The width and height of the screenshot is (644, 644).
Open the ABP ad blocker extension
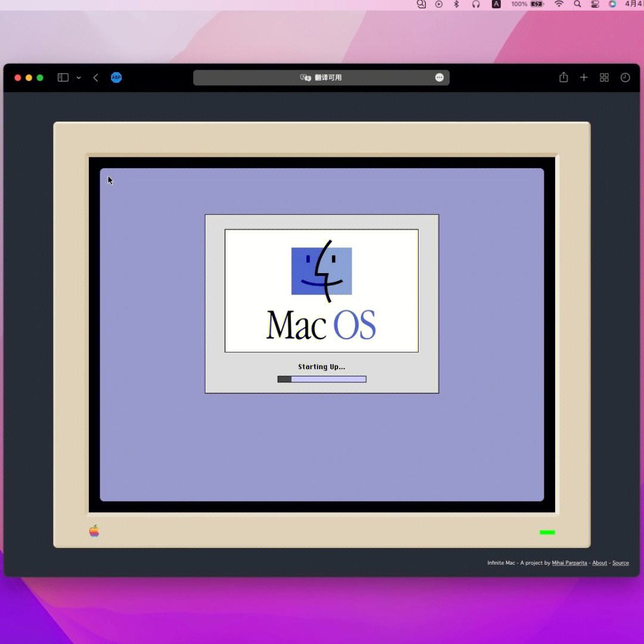pos(116,78)
